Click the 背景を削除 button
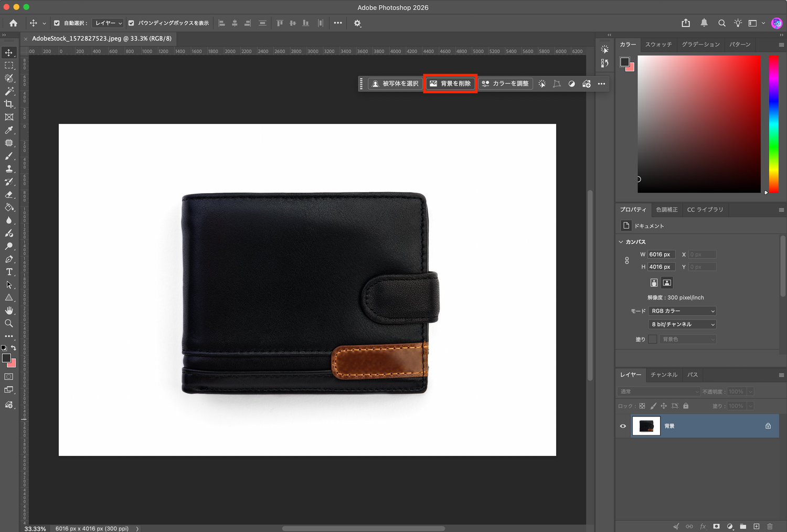 [450, 83]
